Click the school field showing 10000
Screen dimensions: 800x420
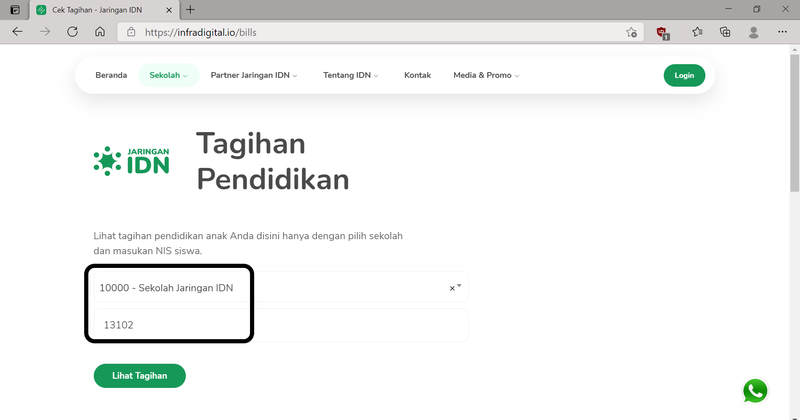[281, 287]
